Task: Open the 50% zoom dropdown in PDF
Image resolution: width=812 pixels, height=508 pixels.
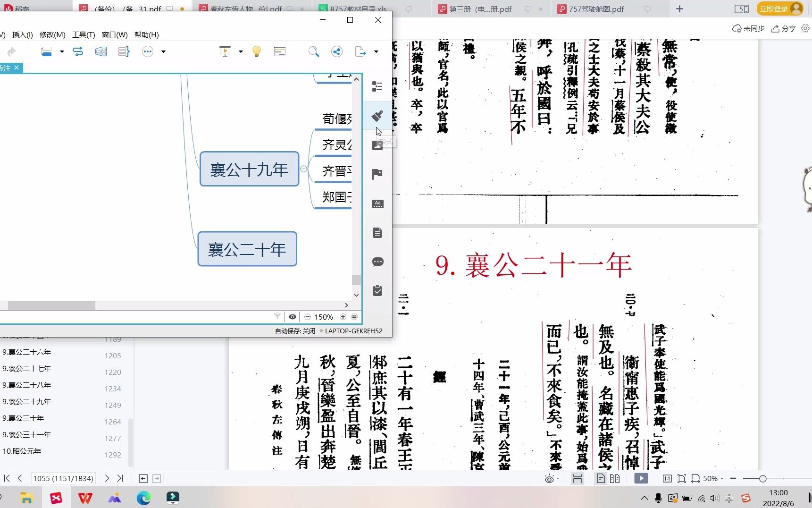Action: (x=713, y=479)
